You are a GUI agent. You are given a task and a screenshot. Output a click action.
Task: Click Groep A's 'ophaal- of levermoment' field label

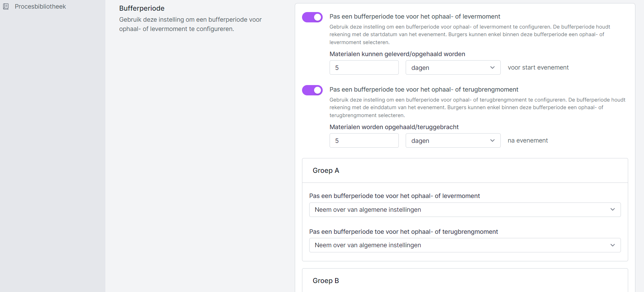[394, 196]
